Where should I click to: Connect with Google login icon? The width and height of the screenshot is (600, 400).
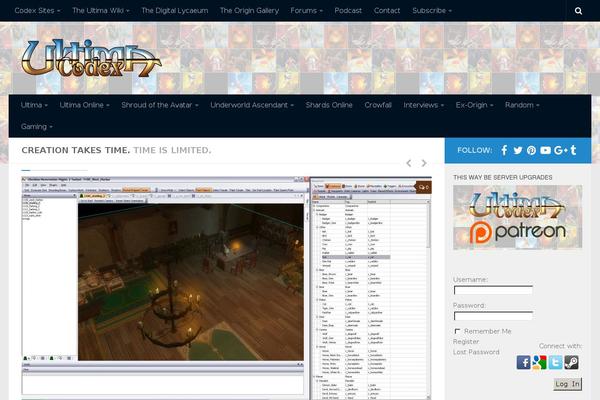[x=539, y=362]
